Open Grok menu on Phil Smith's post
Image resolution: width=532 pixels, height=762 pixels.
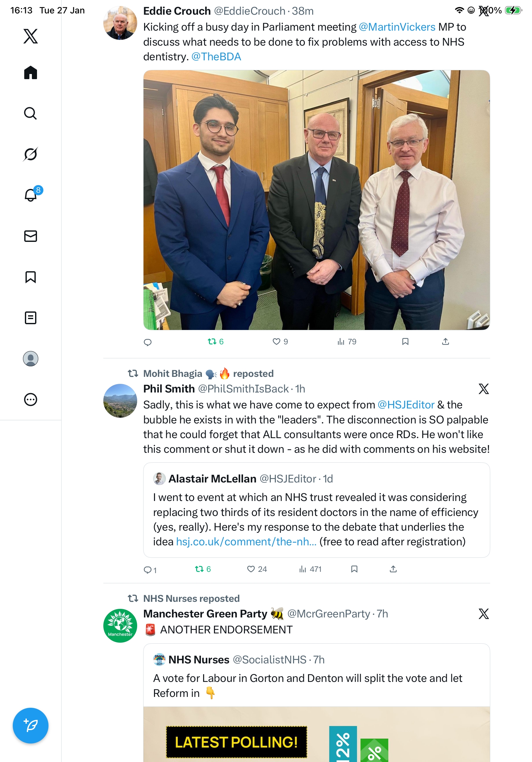tap(484, 389)
